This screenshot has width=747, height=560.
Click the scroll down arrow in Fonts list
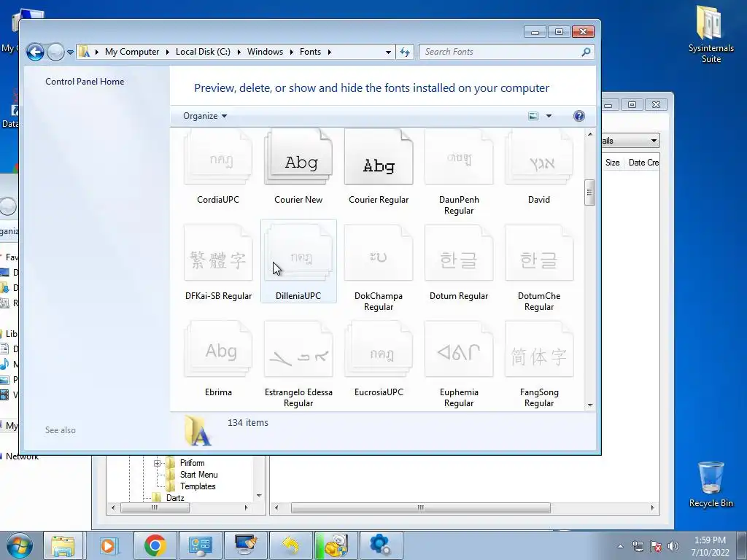[x=589, y=405]
